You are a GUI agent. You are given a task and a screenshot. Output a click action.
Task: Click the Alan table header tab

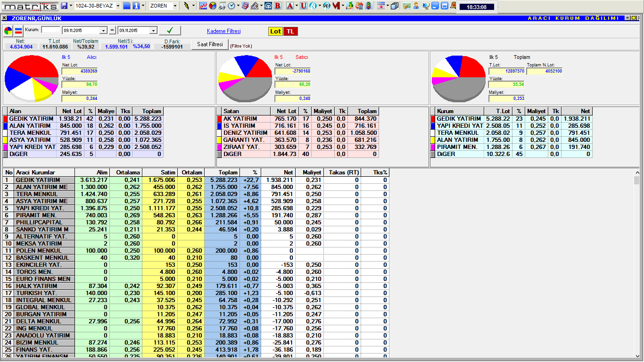(15, 111)
